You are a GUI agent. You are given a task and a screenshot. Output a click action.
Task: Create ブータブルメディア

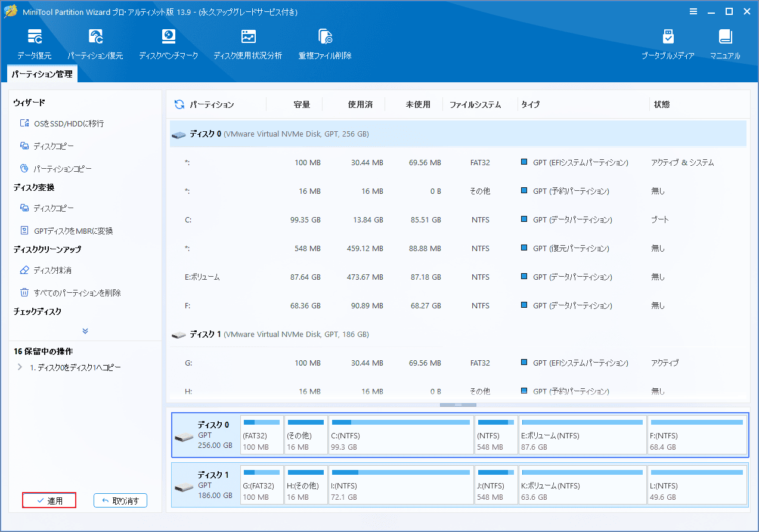point(668,44)
